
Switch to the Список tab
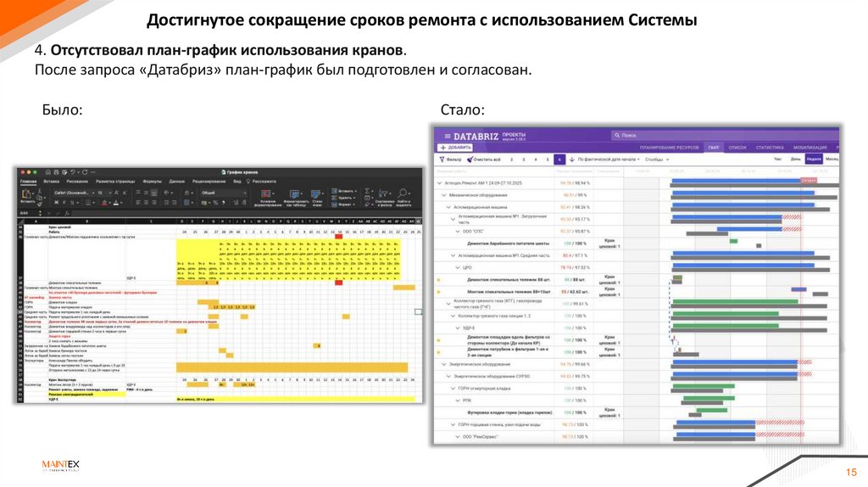click(737, 148)
